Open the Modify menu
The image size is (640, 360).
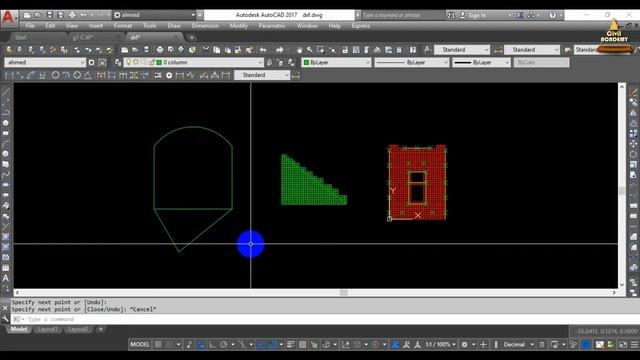(239, 26)
